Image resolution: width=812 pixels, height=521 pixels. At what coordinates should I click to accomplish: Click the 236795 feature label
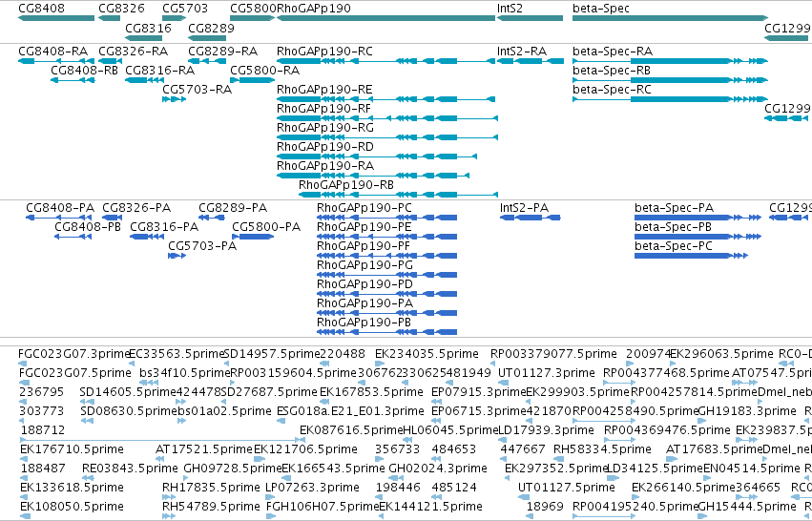point(41,392)
